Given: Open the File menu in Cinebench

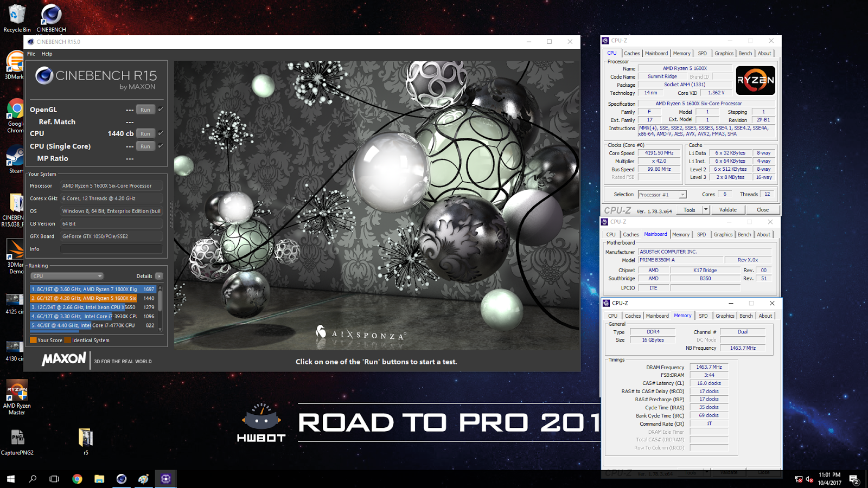Looking at the screenshot, I should 31,54.
